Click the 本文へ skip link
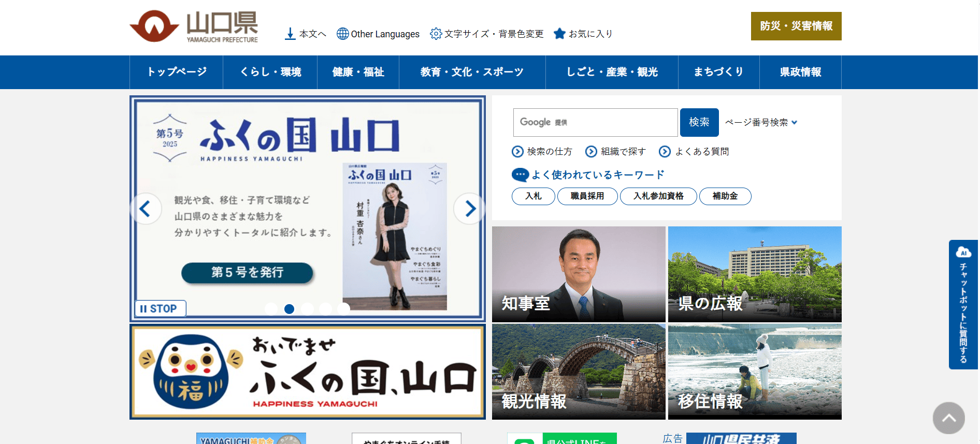This screenshot has width=980, height=444. click(x=306, y=34)
